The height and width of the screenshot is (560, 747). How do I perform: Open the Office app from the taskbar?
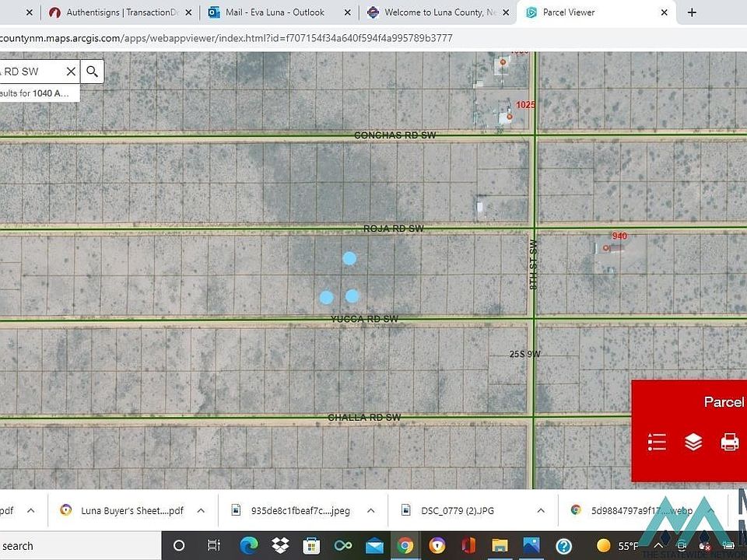click(x=468, y=545)
